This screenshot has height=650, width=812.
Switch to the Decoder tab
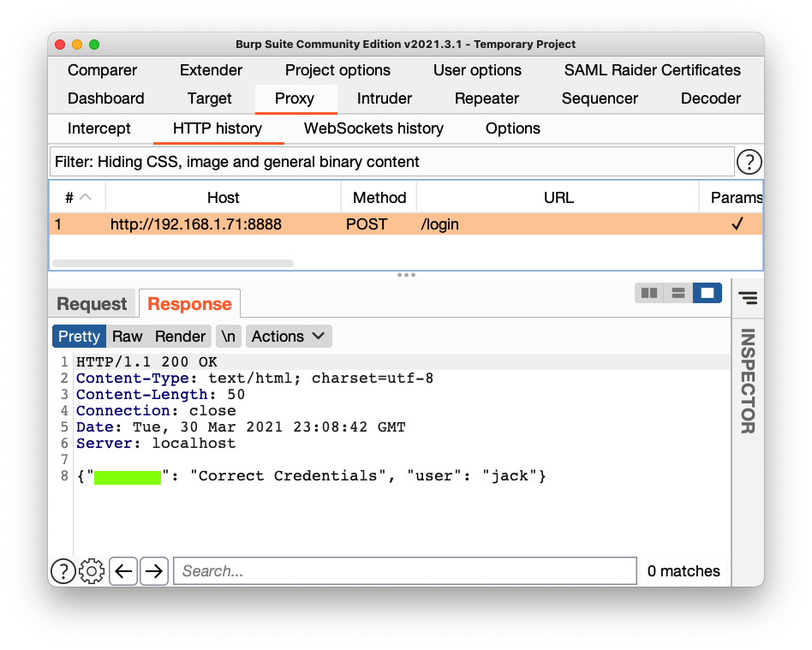(711, 98)
